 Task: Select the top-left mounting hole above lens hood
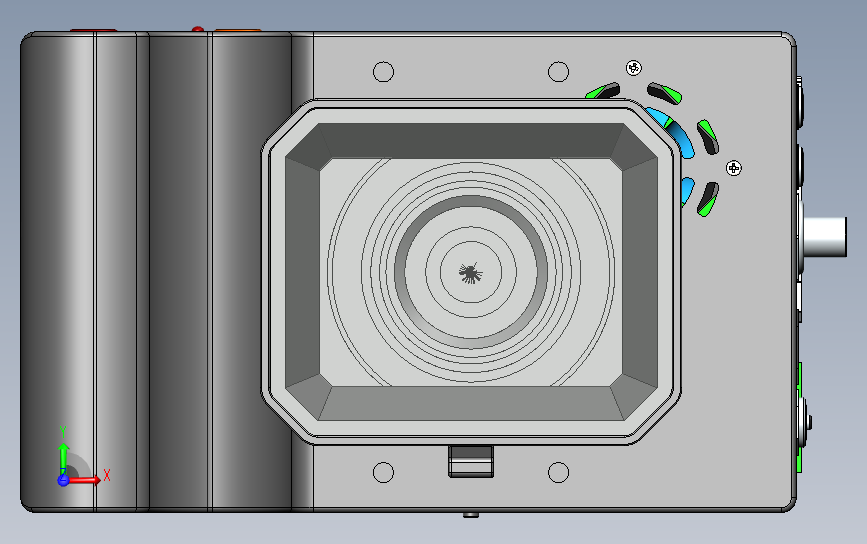point(383,72)
